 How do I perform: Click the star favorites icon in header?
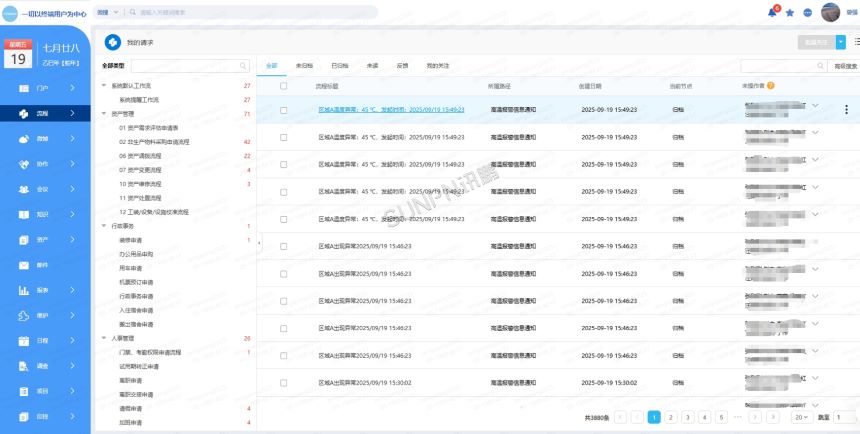click(790, 13)
